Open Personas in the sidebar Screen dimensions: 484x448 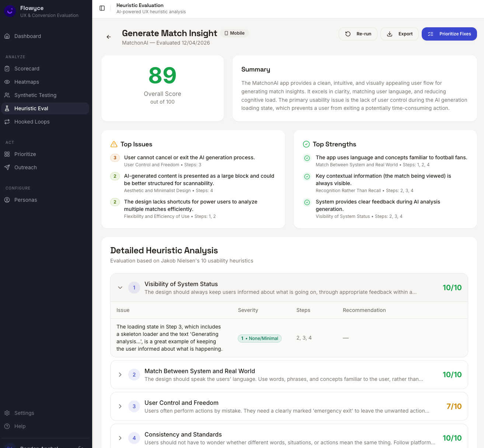click(45, 200)
